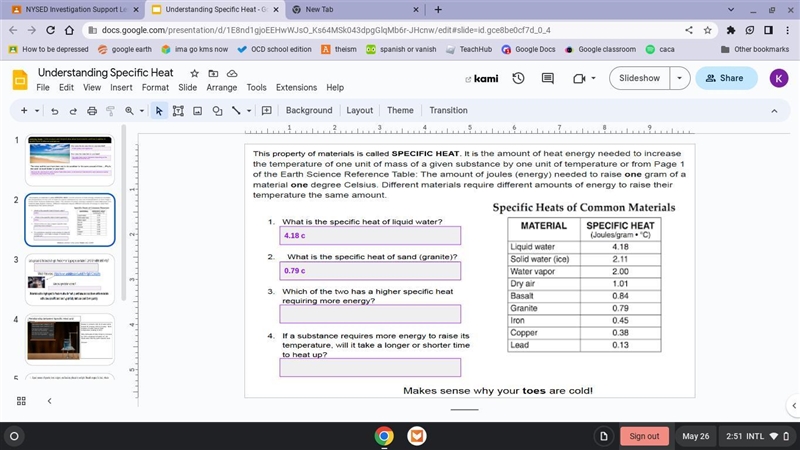This screenshot has height=450, width=800.
Task: Print the presentation with printer icon
Action: (x=92, y=111)
